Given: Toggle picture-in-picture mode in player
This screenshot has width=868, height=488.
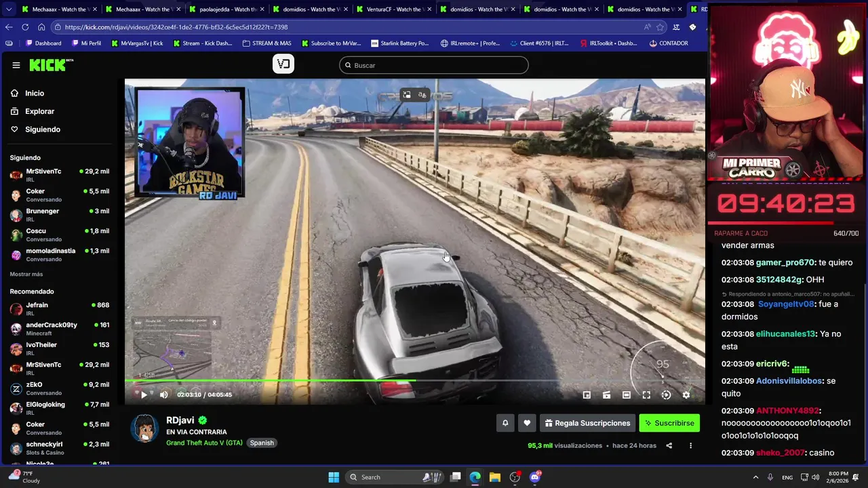Looking at the screenshot, I should pyautogui.click(x=587, y=395).
